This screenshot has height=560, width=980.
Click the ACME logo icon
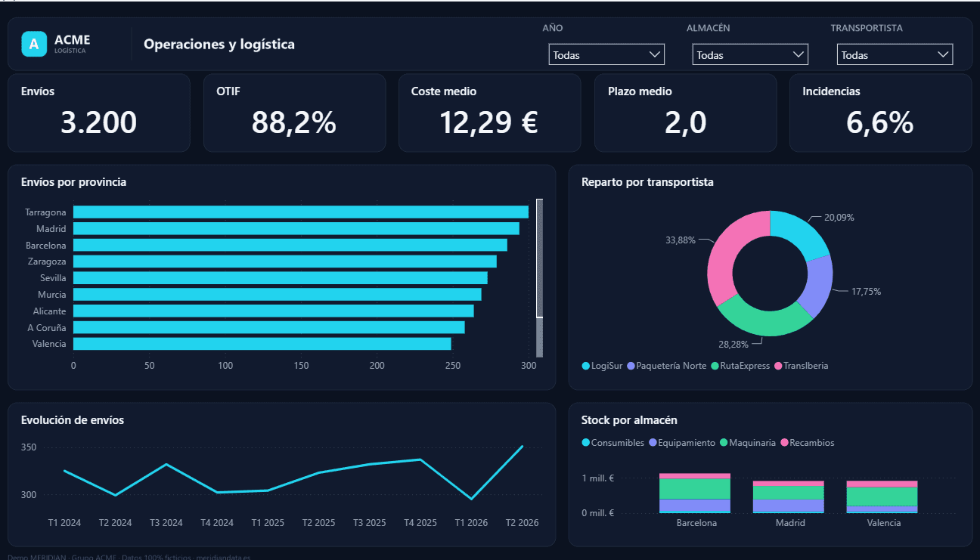coord(34,44)
